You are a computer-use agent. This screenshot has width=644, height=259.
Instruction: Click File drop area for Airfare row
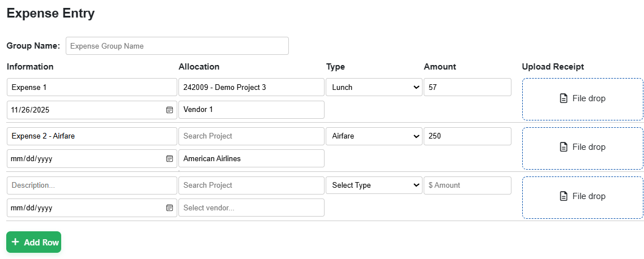[582, 148]
